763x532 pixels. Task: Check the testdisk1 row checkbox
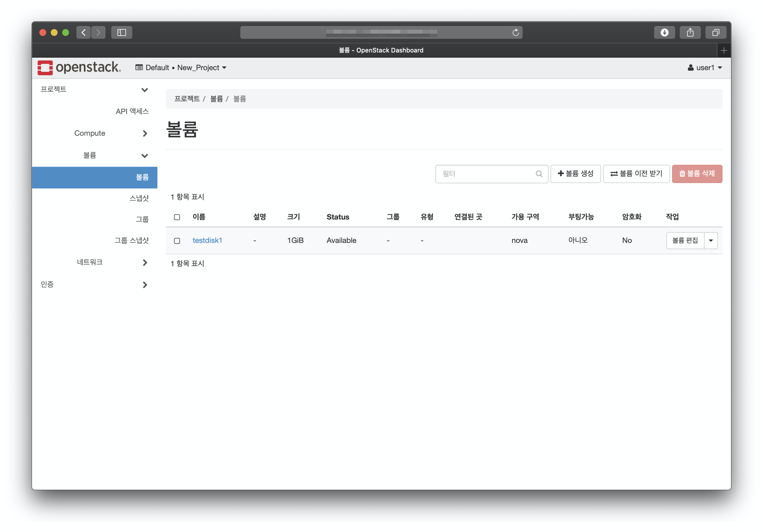coord(177,241)
